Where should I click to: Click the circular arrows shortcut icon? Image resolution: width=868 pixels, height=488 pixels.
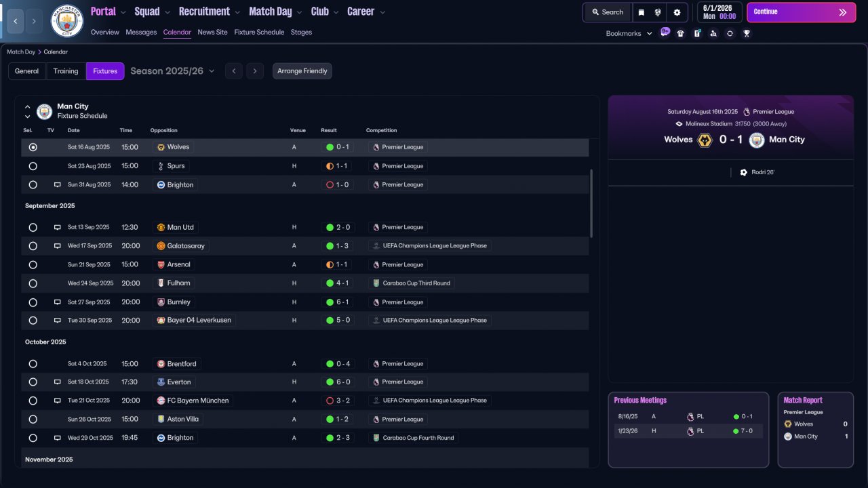[x=730, y=33]
